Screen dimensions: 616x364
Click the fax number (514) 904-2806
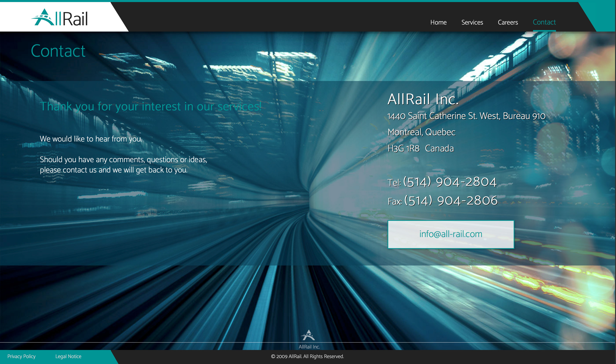point(451,201)
